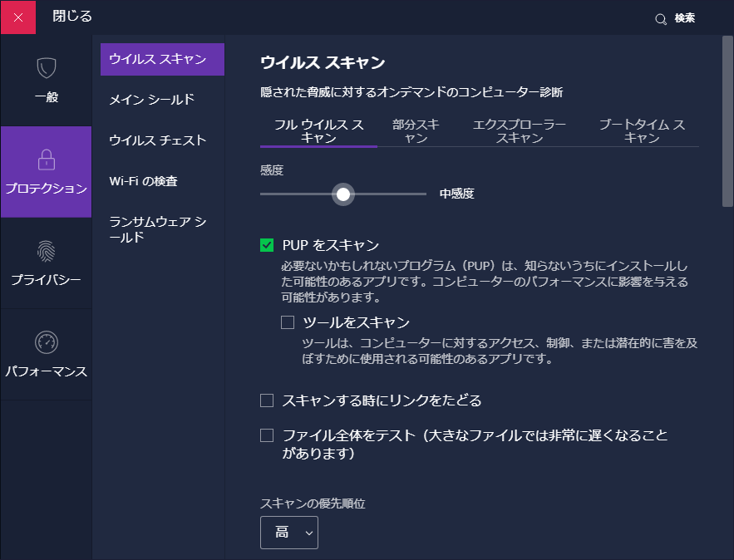Viewport: 734px width, 560px height.
Task: Switch to ブートタイム スキャン tab
Action: [x=642, y=131]
